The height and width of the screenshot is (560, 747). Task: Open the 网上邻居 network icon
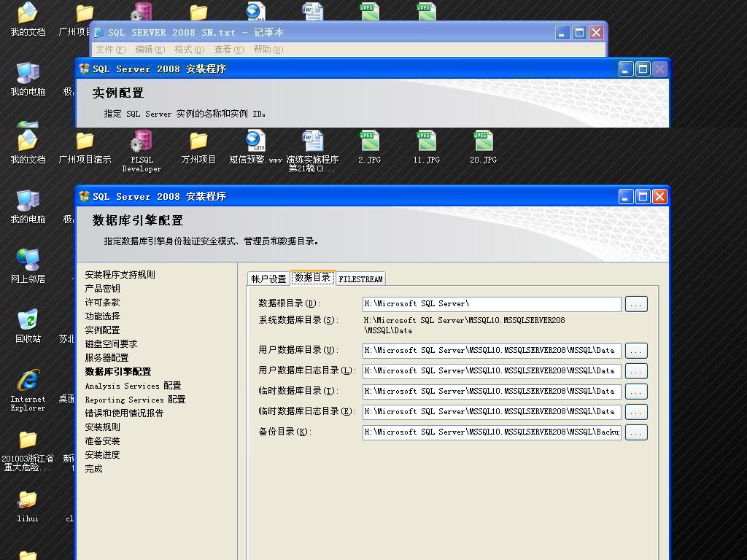tap(28, 260)
